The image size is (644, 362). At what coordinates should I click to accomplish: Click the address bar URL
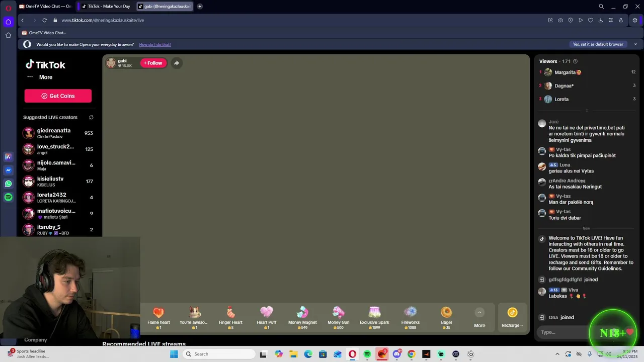103,20
